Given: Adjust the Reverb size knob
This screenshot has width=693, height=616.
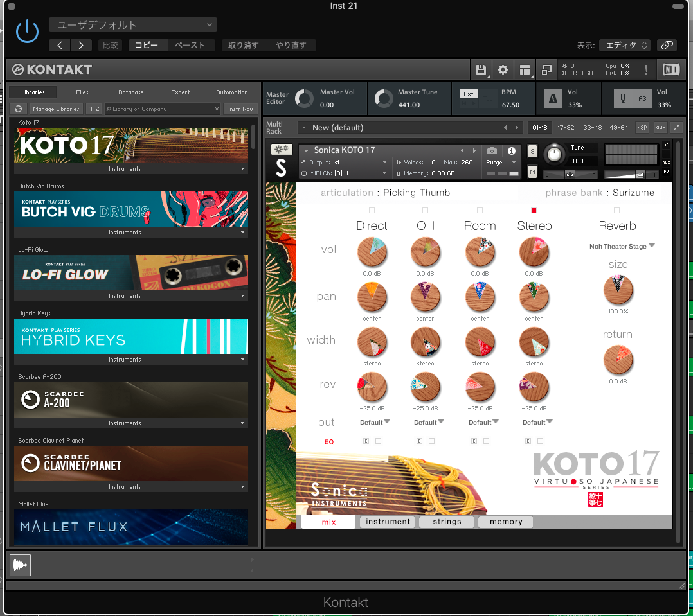Looking at the screenshot, I should (618, 290).
